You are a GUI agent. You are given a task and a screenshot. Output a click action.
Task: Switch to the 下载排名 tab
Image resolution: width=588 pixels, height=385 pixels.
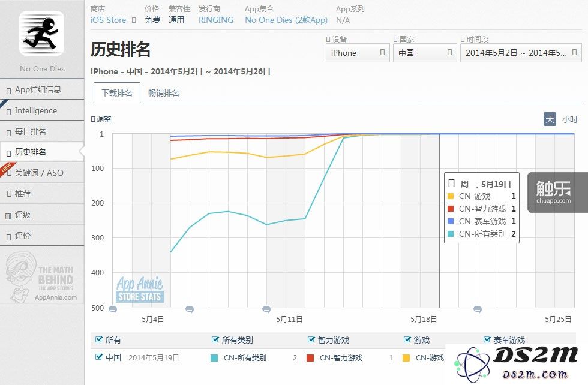coord(116,92)
